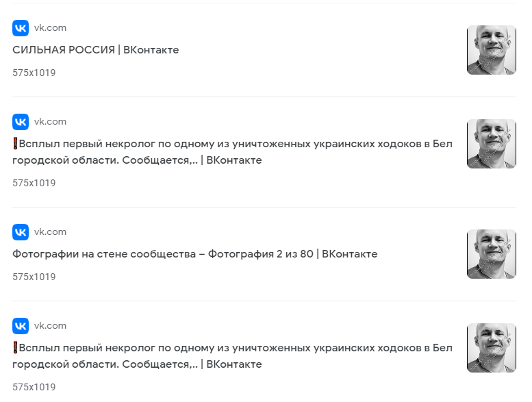Click thumbnail beside 'Фотография 2 из 80' result
The width and height of the screenshot is (532, 402).
[492, 254]
